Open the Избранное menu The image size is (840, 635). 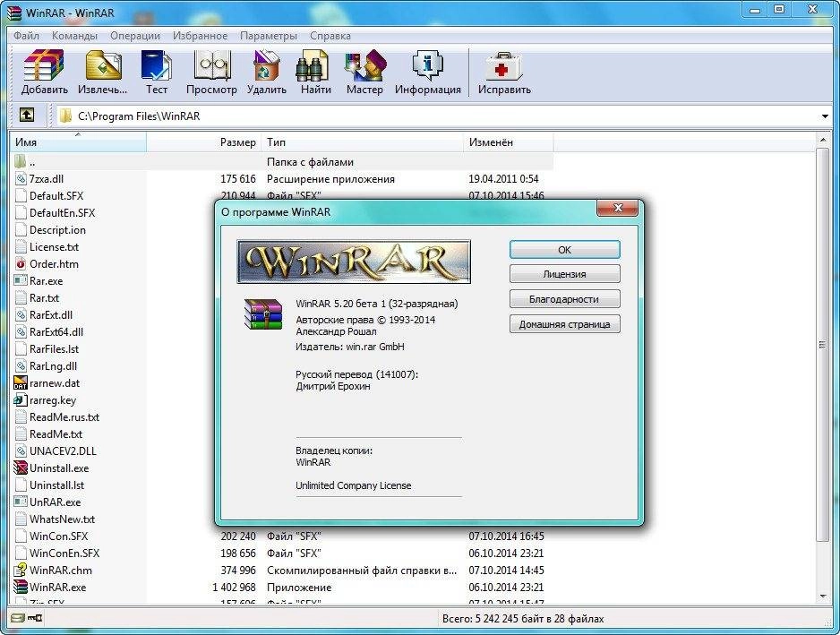(200, 36)
